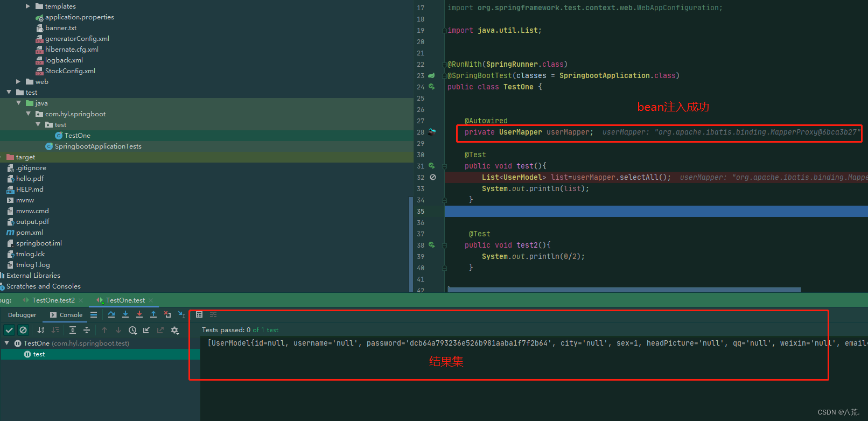Collapse the java test source folder
This screenshot has height=421, width=868.
coord(18,103)
